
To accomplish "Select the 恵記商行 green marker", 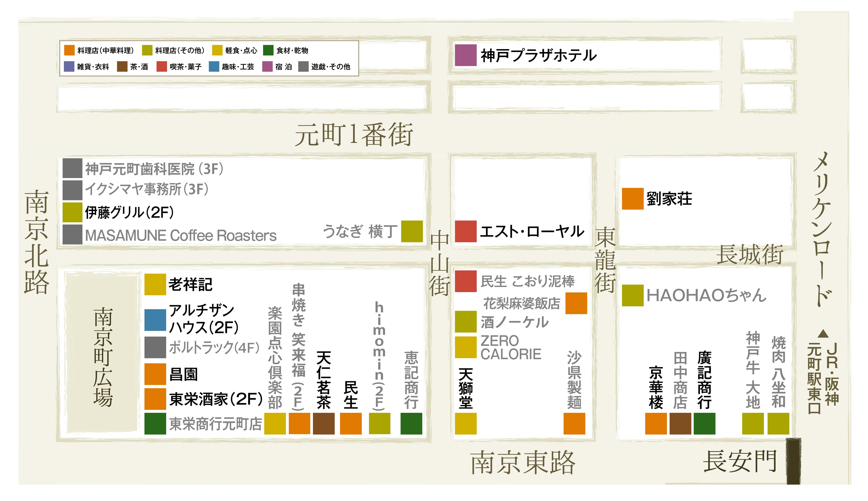I will (x=411, y=424).
